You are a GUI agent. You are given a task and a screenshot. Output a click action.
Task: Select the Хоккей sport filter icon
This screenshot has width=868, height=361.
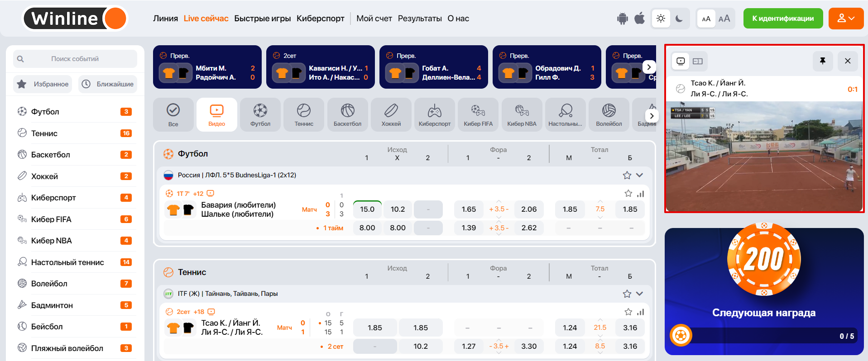pyautogui.click(x=391, y=115)
